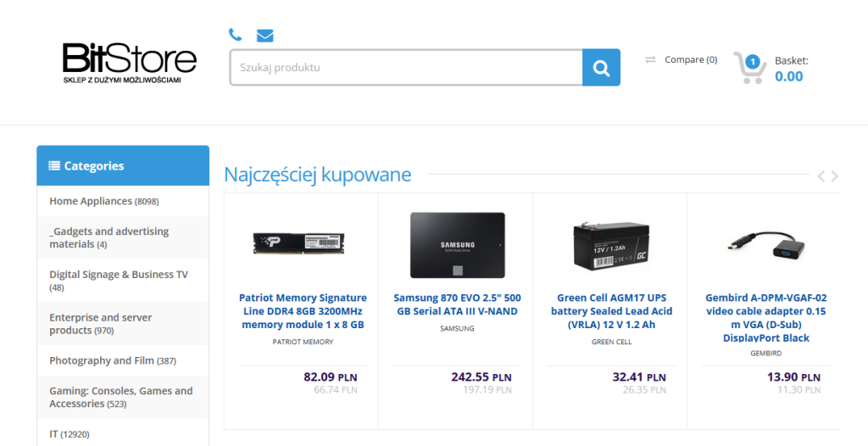Open Samsung 870 EVO SSD product image

[457, 245]
